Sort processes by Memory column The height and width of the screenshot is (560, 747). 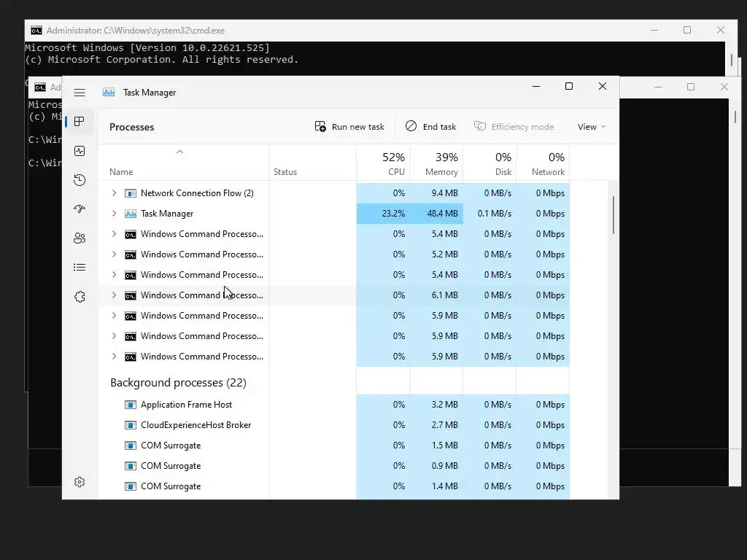pyautogui.click(x=436, y=163)
